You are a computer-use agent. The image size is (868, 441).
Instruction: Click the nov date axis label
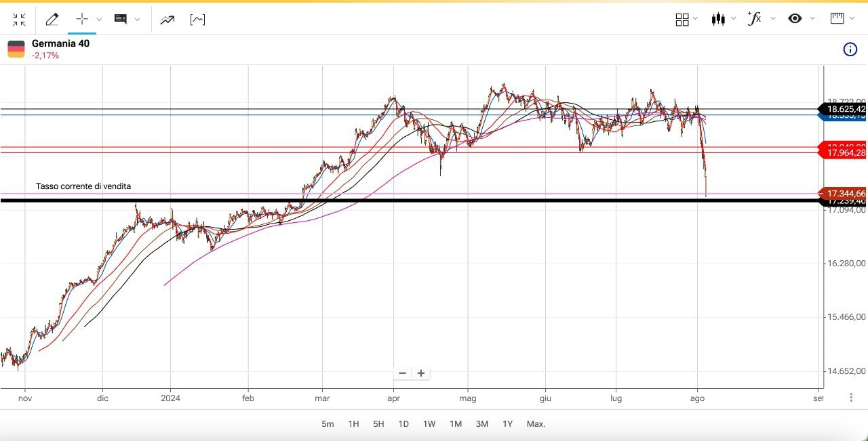(x=25, y=398)
